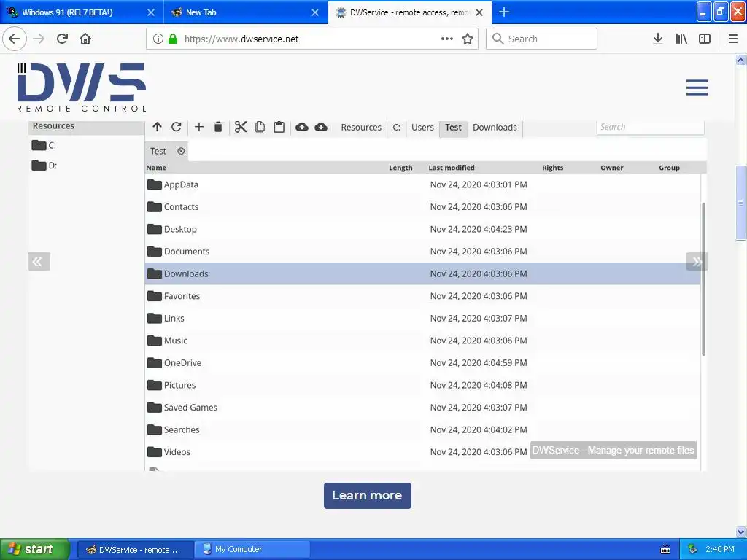747x560 pixels.
Task: Select the Videos folder
Action: coord(422,452)
